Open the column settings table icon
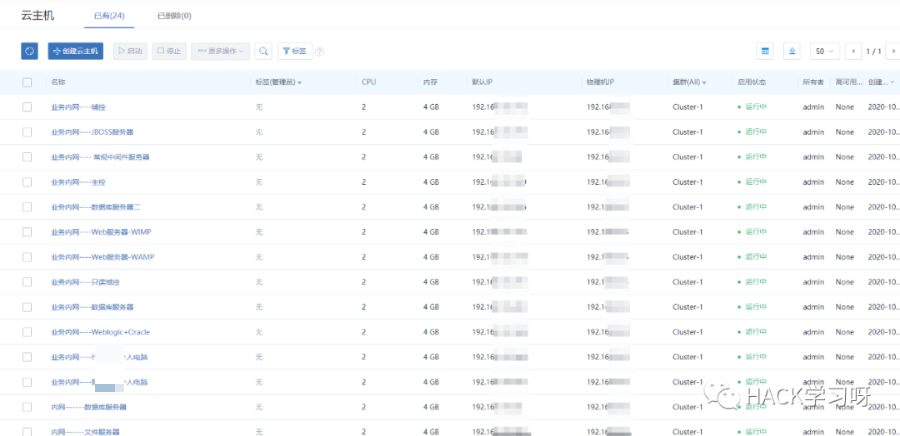 pyautogui.click(x=766, y=51)
